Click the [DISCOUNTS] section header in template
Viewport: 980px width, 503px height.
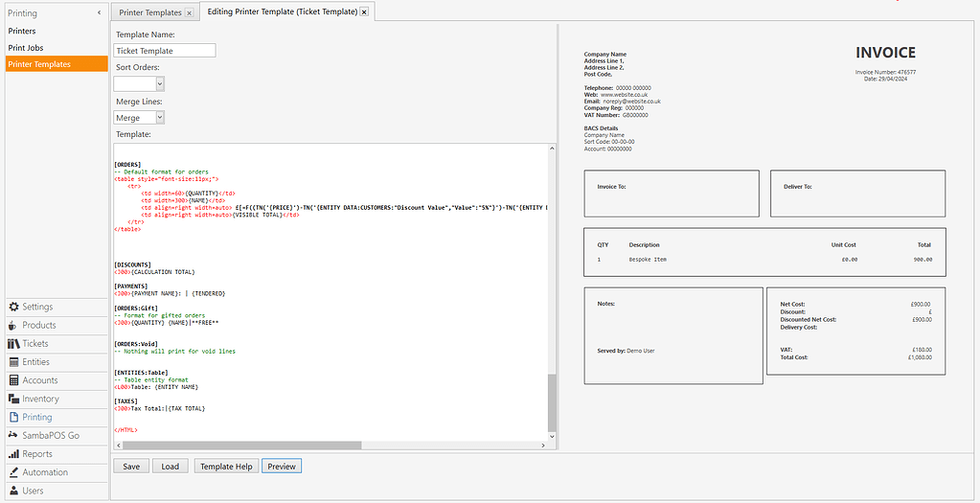click(133, 265)
